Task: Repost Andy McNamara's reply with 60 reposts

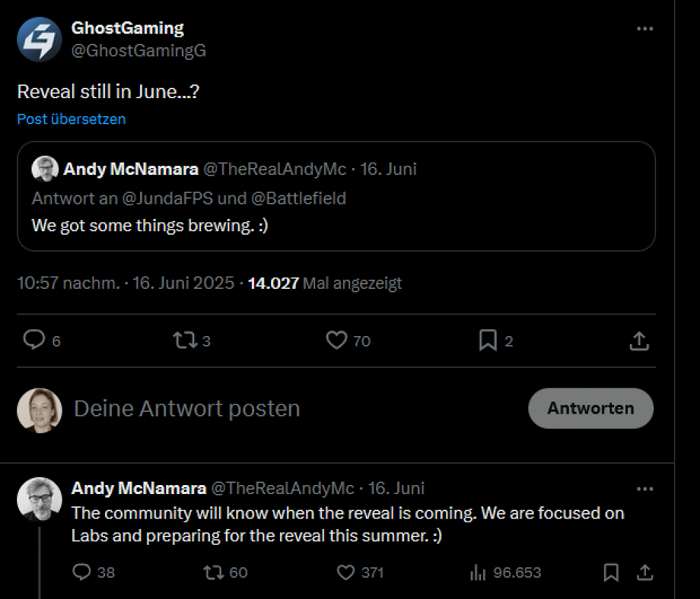Action: tap(213, 572)
